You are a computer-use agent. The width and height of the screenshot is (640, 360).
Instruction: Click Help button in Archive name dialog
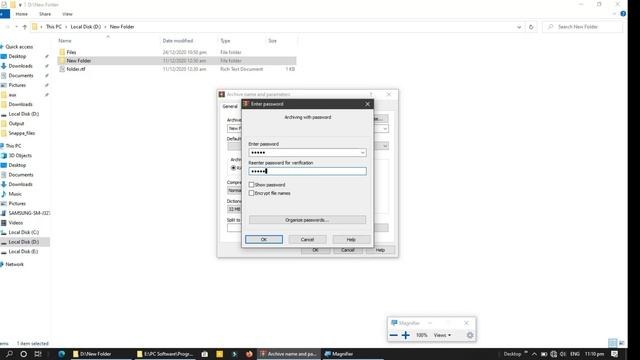(380, 250)
